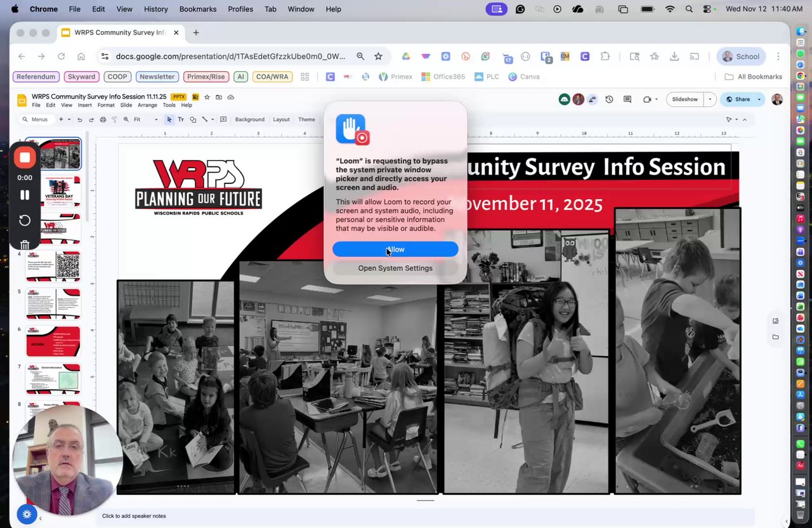Image resolution: width=812 pixels, height=528 pixels.
Task: Bookmark this tab with star icon
Action: 379,56
